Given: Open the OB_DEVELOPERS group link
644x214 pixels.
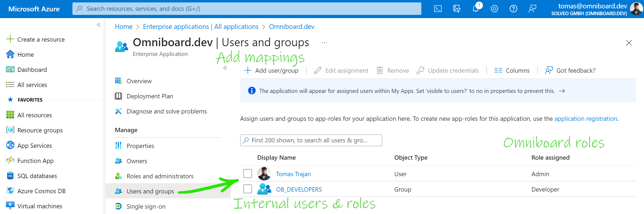Looking at the screenshot, I should 299,189.
